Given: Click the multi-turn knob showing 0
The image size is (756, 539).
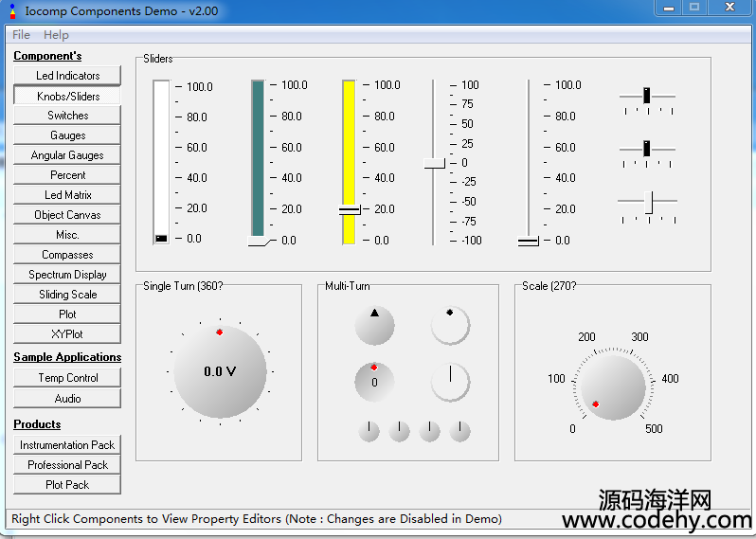Looking at the screenshot, I should [x=374, y=382].
